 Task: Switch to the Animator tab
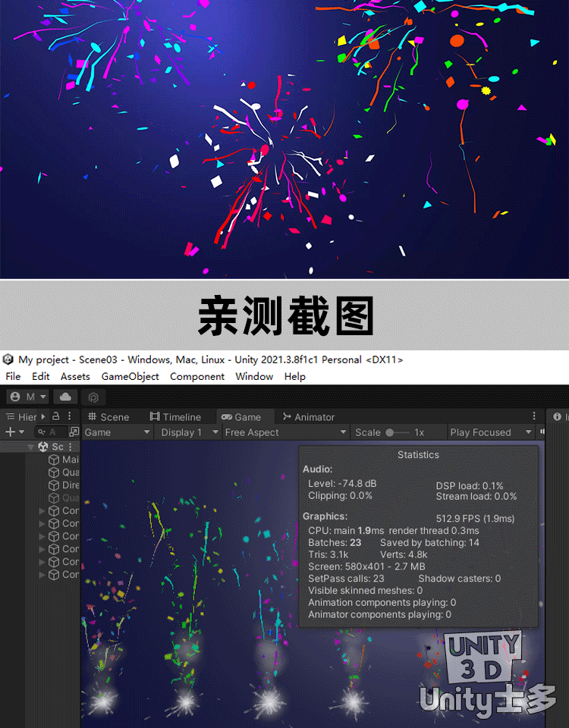[x=309, y=417]
